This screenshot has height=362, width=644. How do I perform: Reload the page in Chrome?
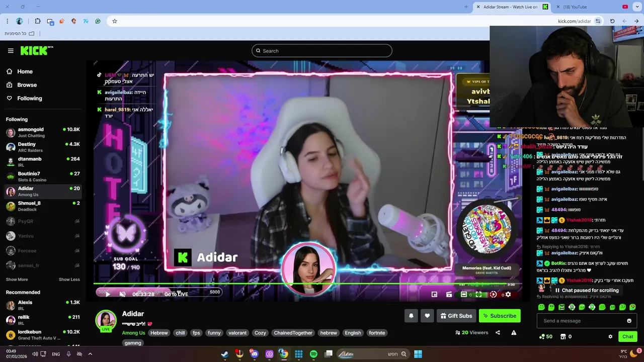(x=612, y=21)
